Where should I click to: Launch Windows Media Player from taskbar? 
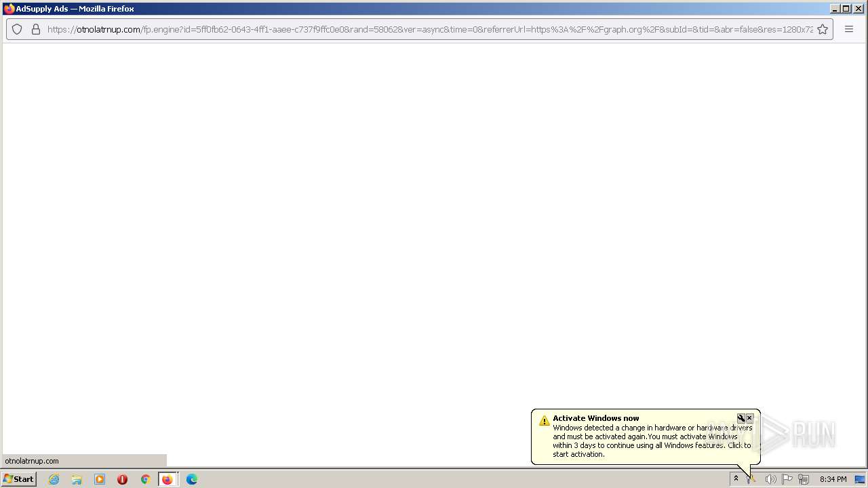100,479
